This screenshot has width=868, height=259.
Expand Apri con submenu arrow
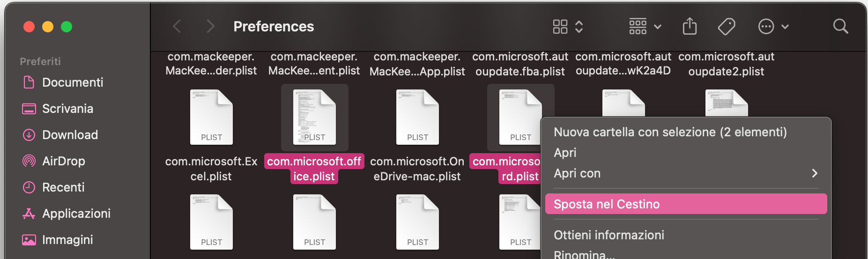point(815,173)
